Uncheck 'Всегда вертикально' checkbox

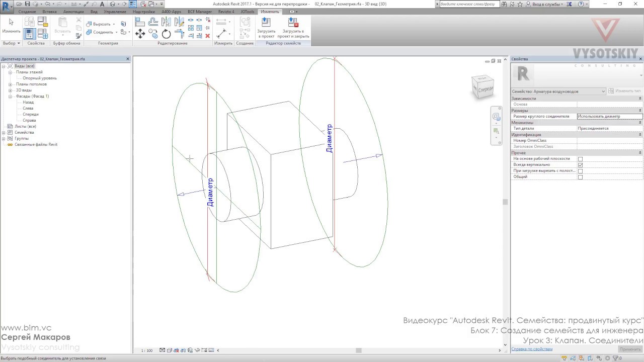coord(580,165)
